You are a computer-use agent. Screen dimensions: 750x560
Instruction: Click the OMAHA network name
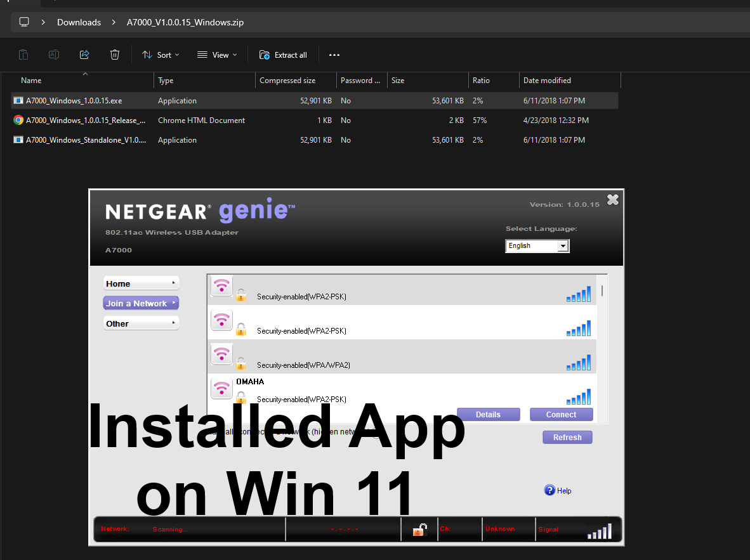250,382
